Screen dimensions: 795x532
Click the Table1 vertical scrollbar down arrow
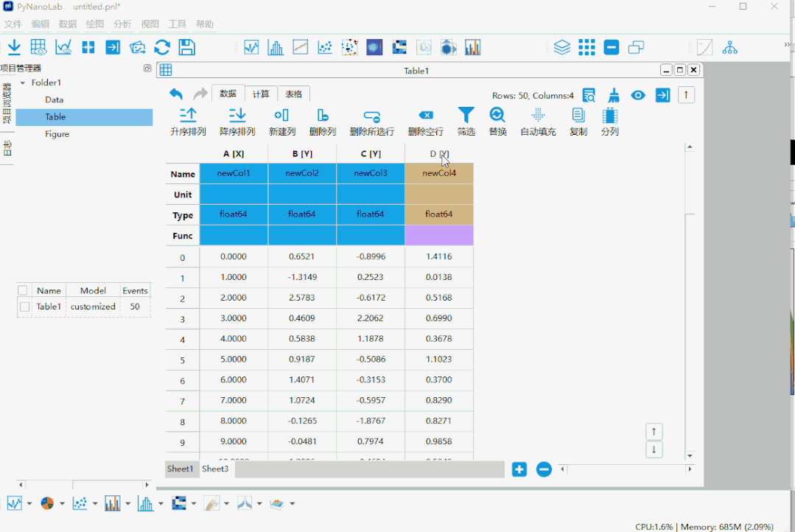pyautogui.click(x=690, y=455)
